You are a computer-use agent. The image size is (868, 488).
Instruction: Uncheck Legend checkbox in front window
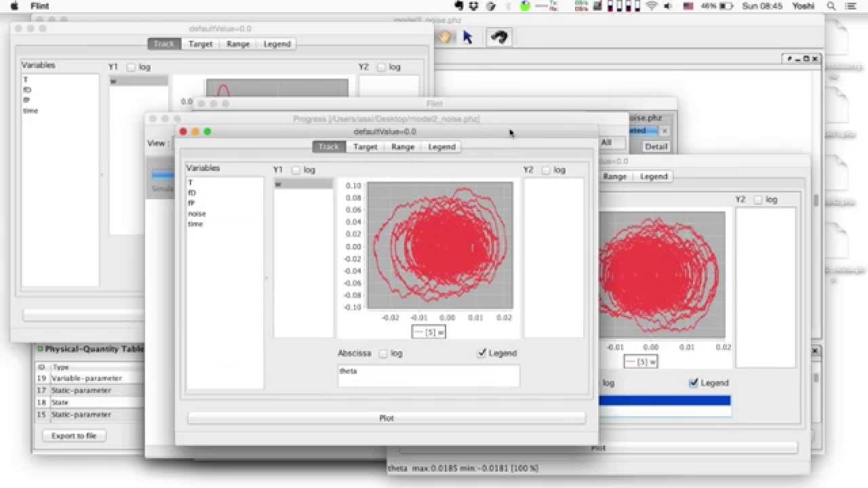click(x=481, y=354)
